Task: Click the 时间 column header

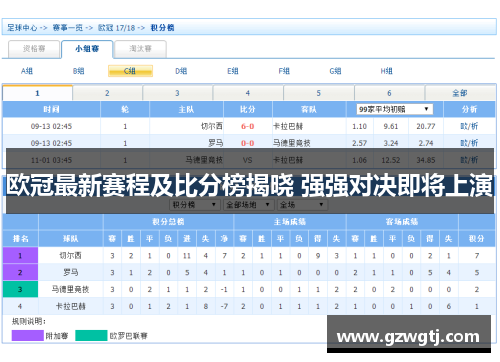Action: pyautogui.click(x=51, y=109)
